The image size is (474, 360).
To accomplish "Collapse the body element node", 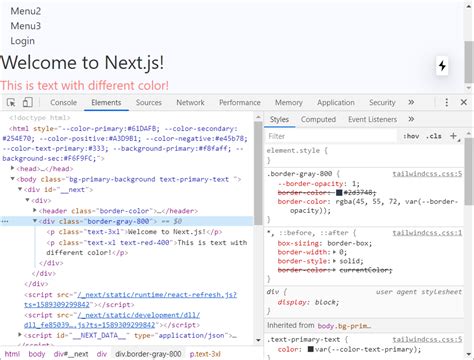I will [13, 179].
